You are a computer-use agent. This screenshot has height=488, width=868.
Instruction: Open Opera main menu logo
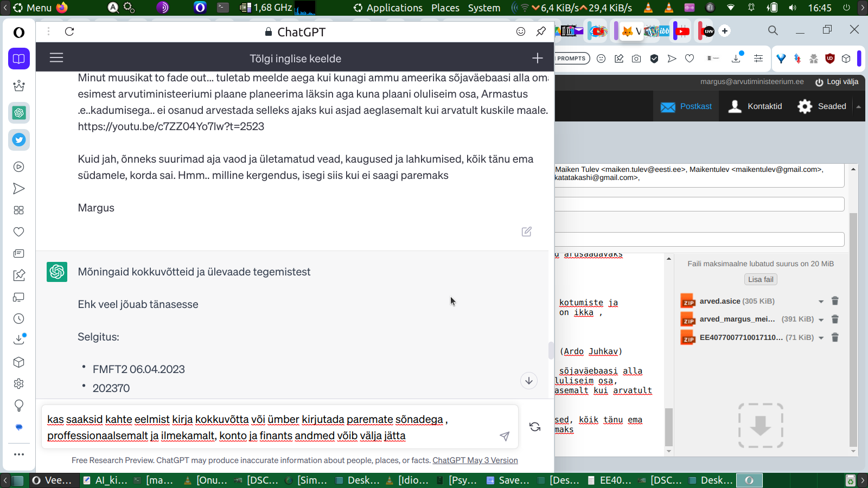pyautogui.click(x=19, y=33)
